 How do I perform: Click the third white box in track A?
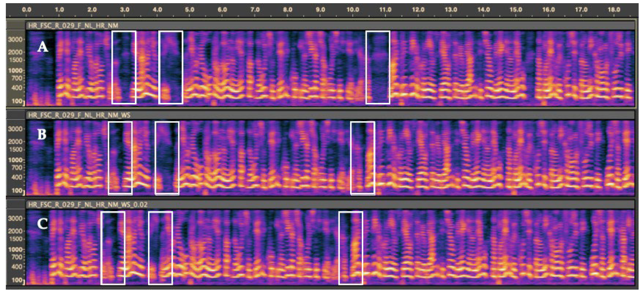click(x=378, y=67)
